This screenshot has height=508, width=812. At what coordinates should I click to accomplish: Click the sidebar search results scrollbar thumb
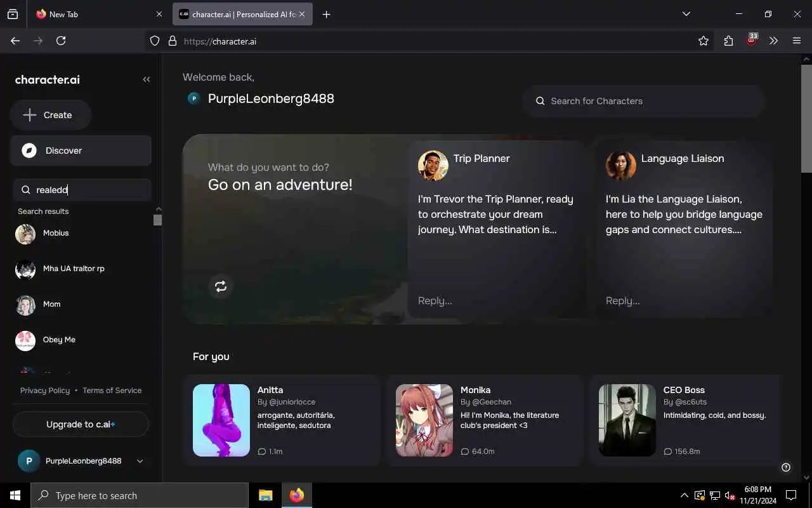coord(158,220)
